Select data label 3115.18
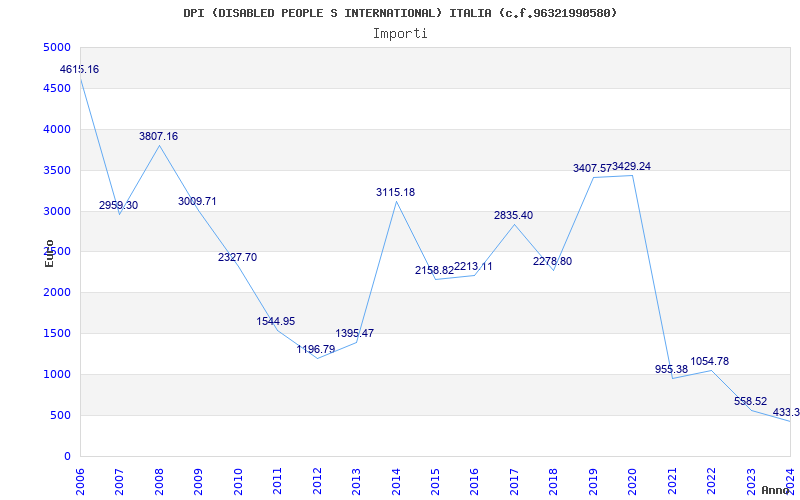Image resolution: width=800 pixels, height=500 pixels. pos(395,193)
